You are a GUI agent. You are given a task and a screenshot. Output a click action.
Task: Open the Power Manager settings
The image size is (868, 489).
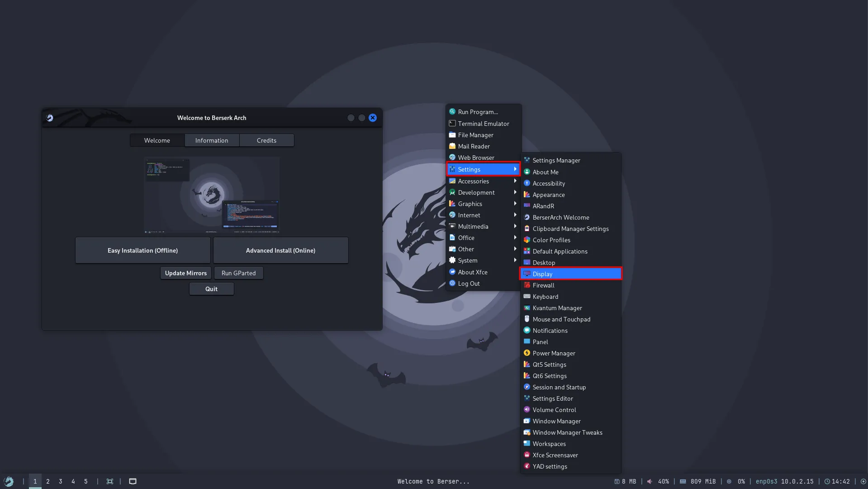pyautogui.click(x=554, y=353)
